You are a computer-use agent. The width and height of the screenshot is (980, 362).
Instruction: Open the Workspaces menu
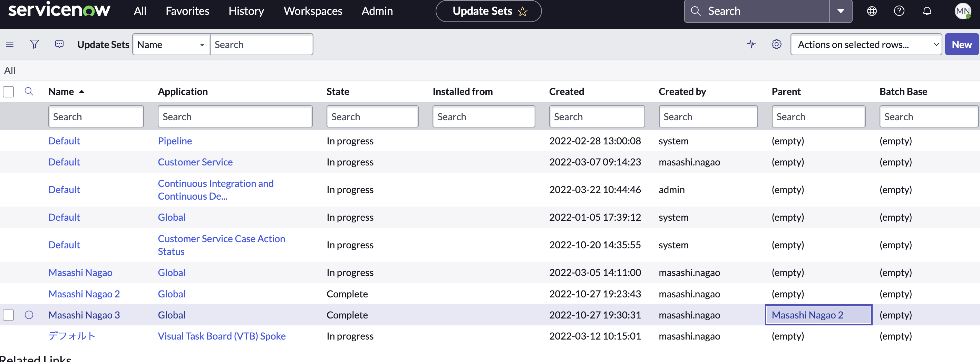(313, 11)
